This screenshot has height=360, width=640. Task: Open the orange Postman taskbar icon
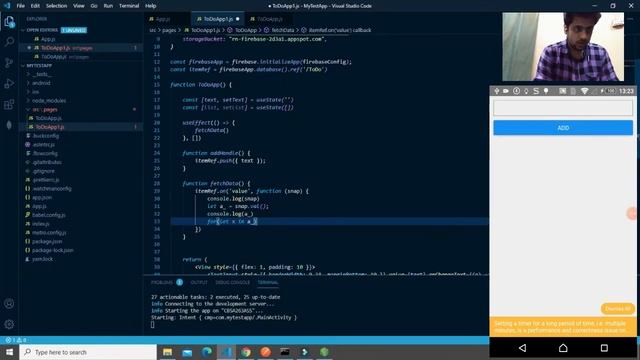pyautogui.click(x=265, y=352)
